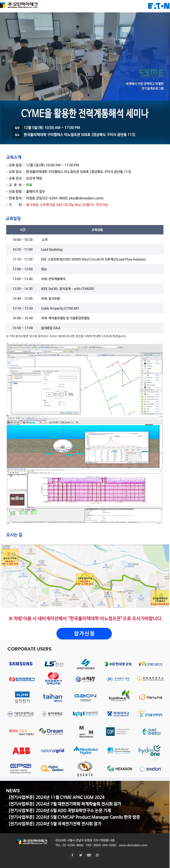Screen dimensions: 170x868
Task: Open the blog icon in the footer
Action: 89,855
